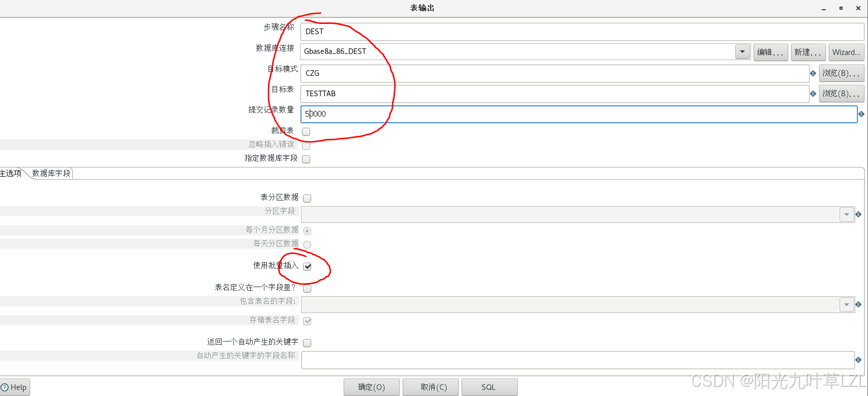This screenshot has height=396, width=868.
Task: Minimize the 表输出 dialog window
Action: point(824,8)
